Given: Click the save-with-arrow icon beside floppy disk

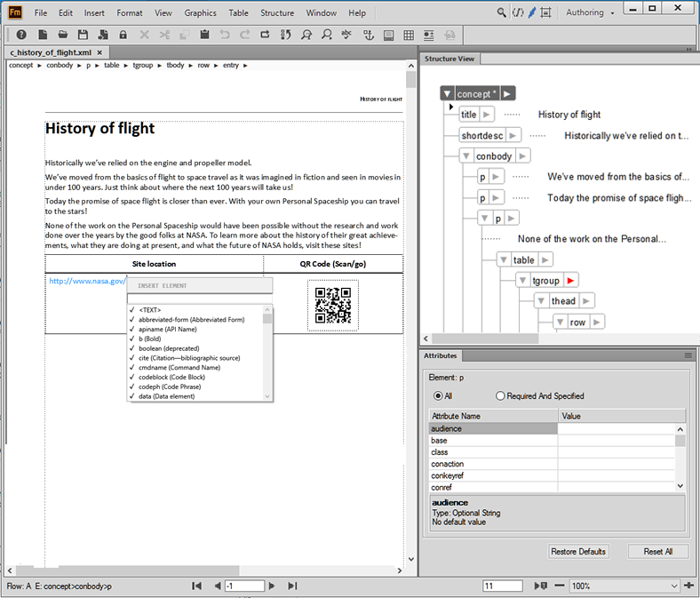Looking at the screenshot, I should click(x=103, y=35).
